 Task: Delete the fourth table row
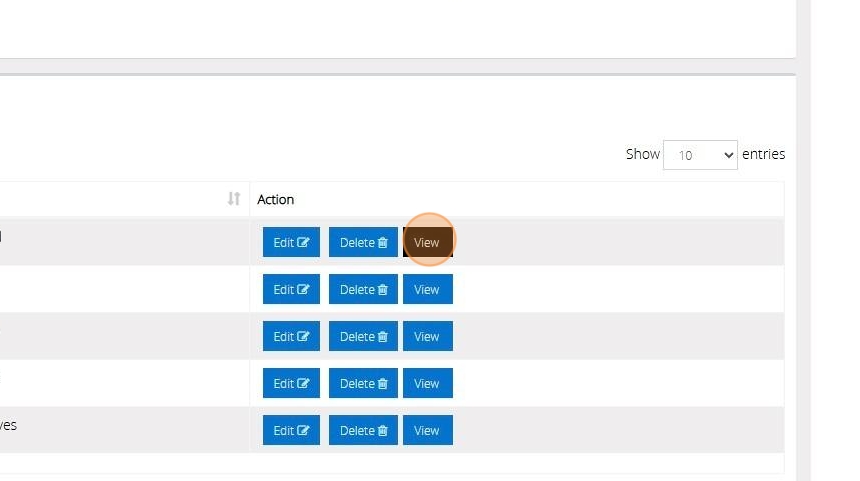pos(363,383)
